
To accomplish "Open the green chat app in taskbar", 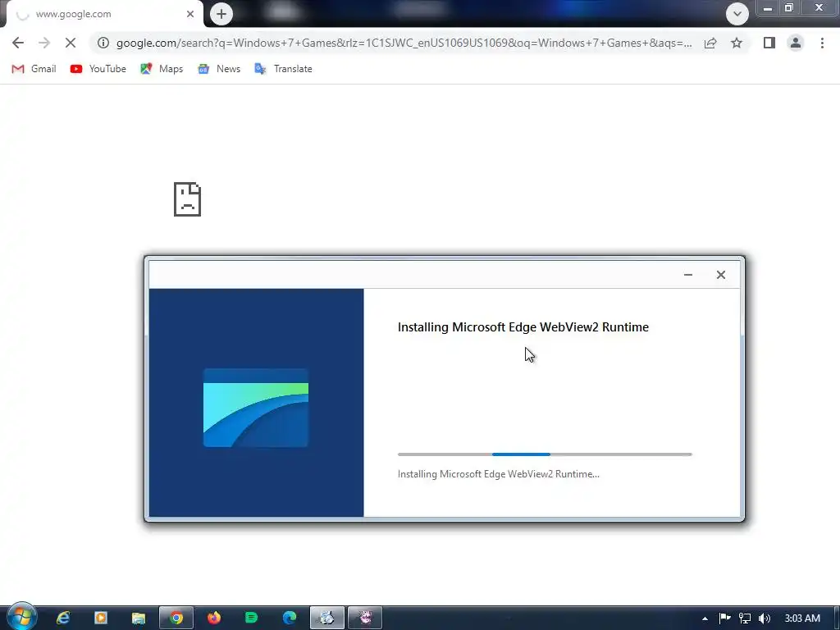I will point(251,619).
